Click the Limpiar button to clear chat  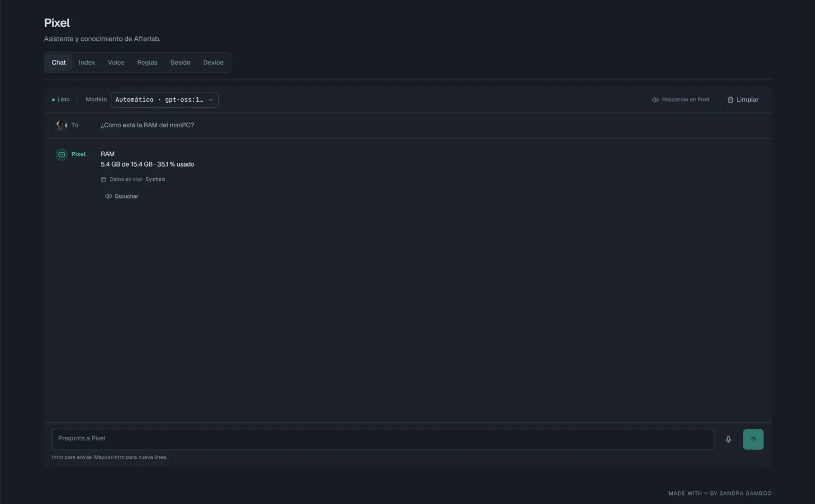[x=743, y=100]
